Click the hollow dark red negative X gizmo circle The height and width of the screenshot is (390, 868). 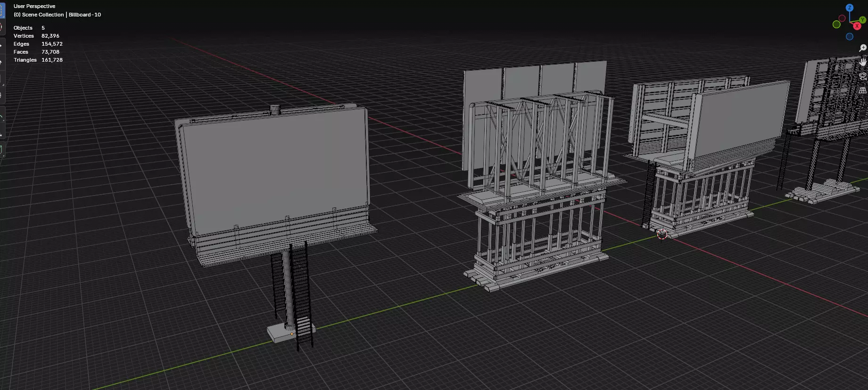point(842,18)
